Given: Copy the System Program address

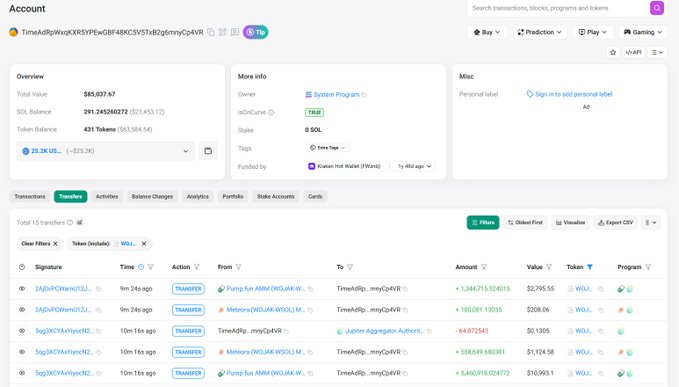Looking at the screenshot, I should click(x=364, y=95).
